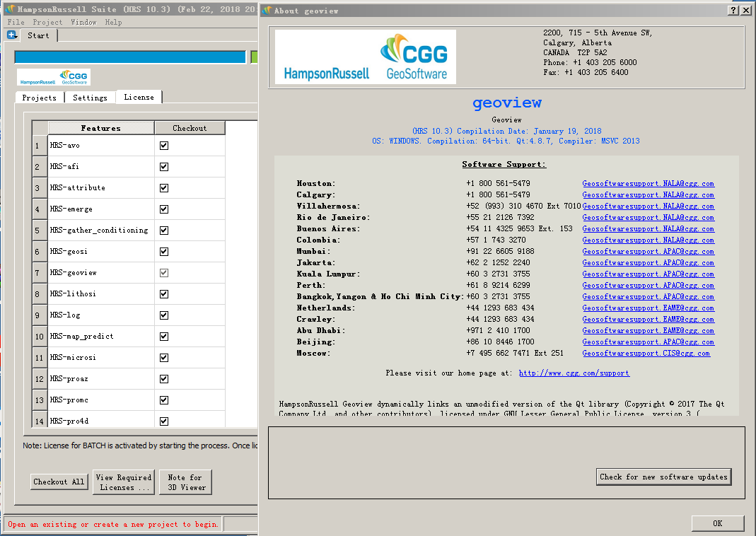Select the HRS-emerge feature cell

[101, 209]
